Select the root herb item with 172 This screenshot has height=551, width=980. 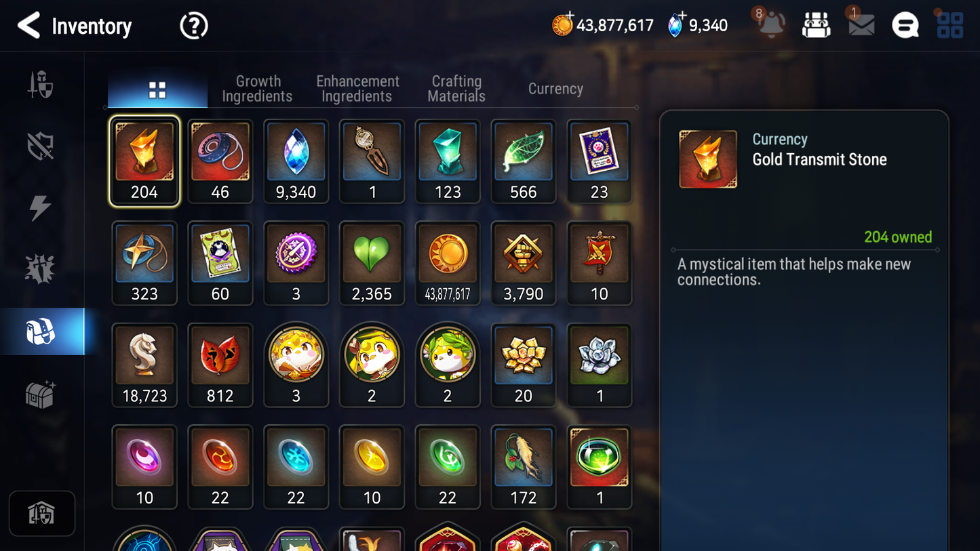[x=524, y=467]
